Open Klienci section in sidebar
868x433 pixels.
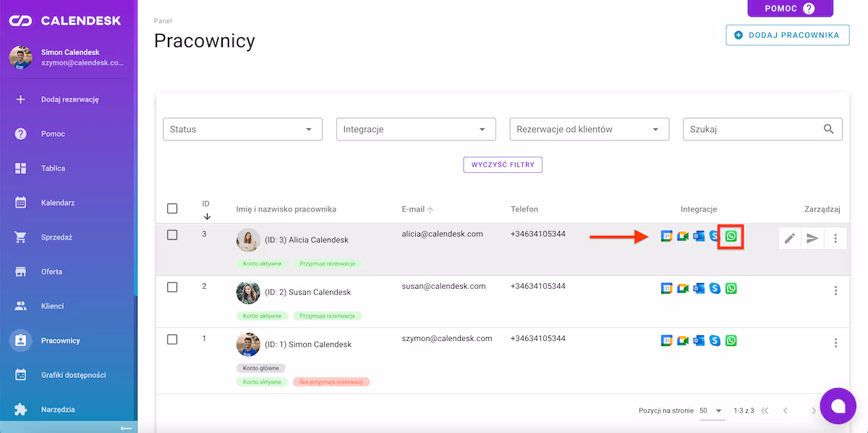coord(52,306)
